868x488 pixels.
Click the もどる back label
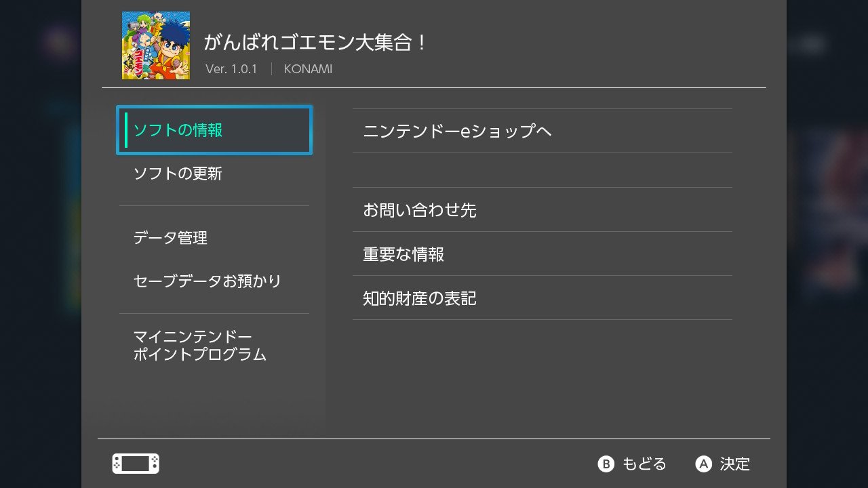[644, 464]
